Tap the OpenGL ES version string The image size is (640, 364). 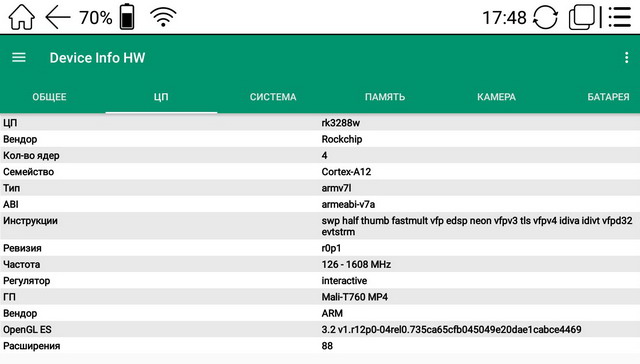[x=451, y=330]
